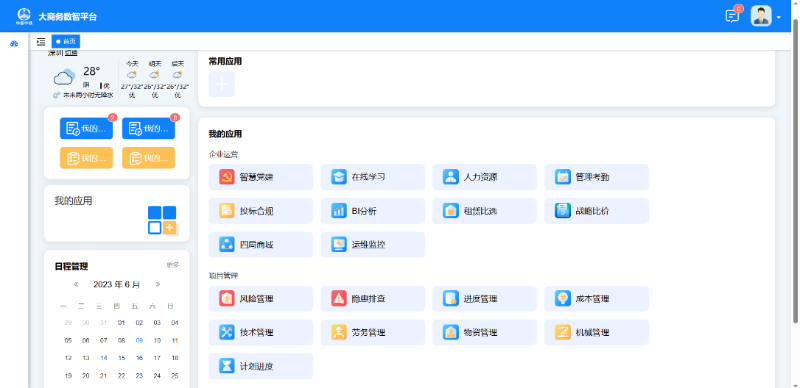
Task: Click the 今天 weather forecast
Action: pyautogui.click(x=132, y=79)
